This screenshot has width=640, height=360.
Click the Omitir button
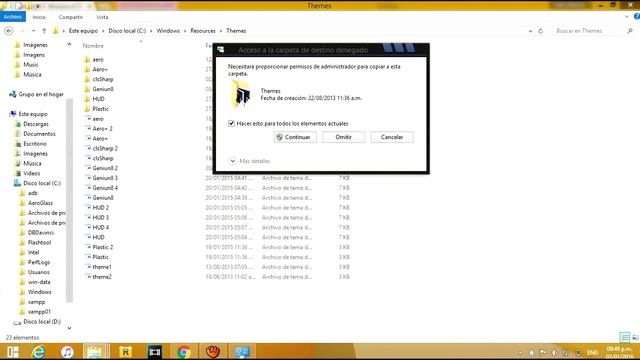(344, 137)
